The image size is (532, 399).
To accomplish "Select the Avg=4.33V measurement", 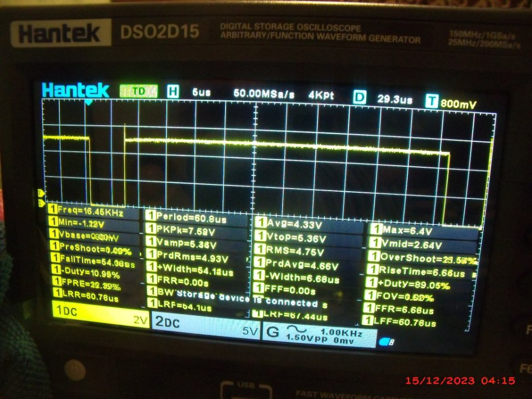I will pyautogui.click(x=288, y=224).
